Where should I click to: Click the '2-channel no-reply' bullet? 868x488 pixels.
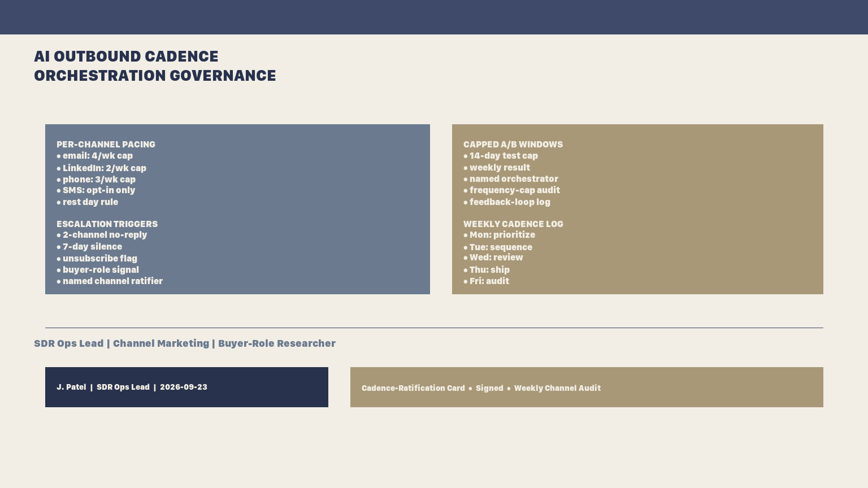tap(102, 235)
